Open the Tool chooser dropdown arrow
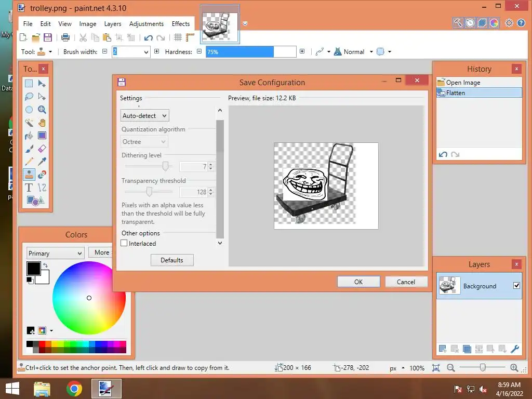Viewport: 532px width, 399px height. 50,52
